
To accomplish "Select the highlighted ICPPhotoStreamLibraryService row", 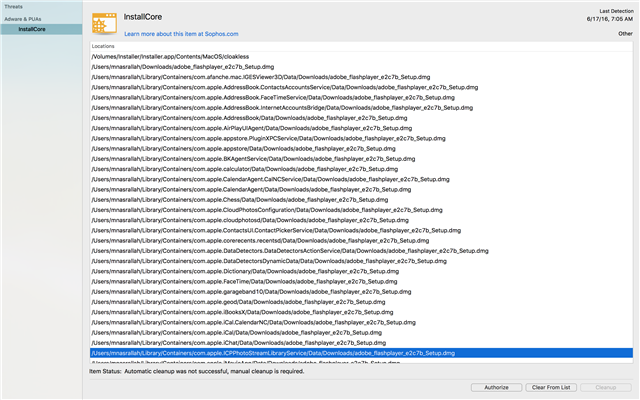I will (x=361, y=353).
